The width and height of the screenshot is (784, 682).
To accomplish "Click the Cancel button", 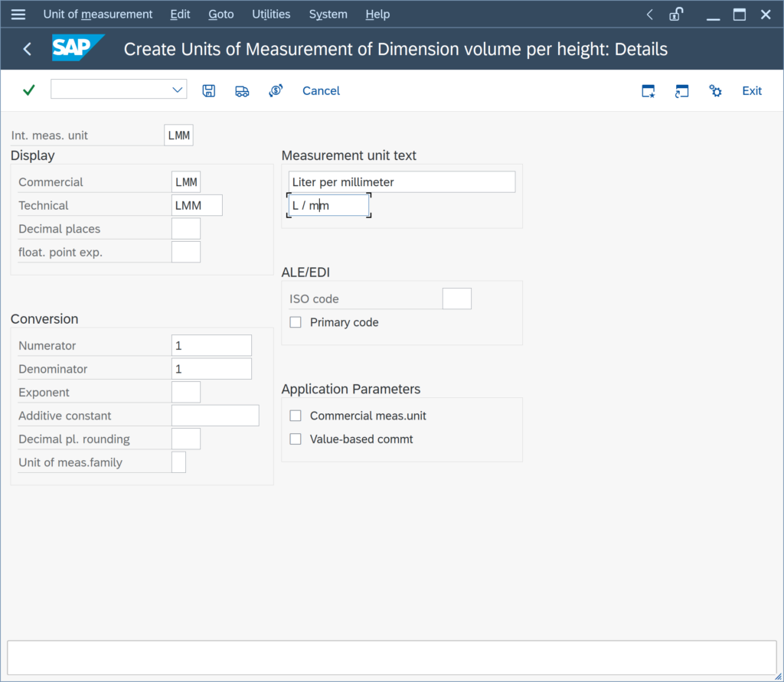I will tap(321, 90).
